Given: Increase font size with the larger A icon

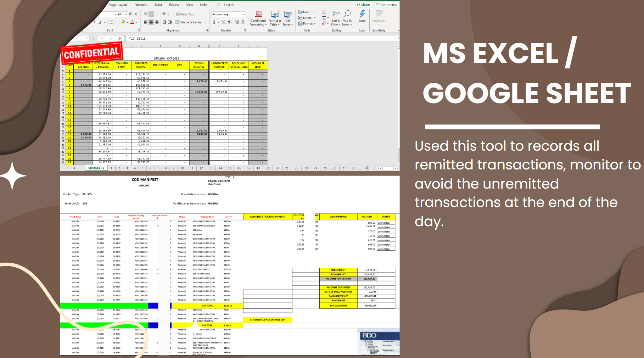Looking at the screenshot, I should (130, 14).
